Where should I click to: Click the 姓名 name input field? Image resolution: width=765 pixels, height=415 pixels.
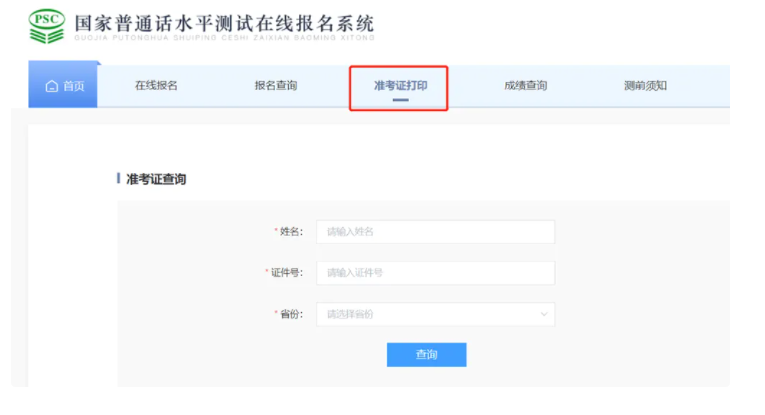coord(435,232)
